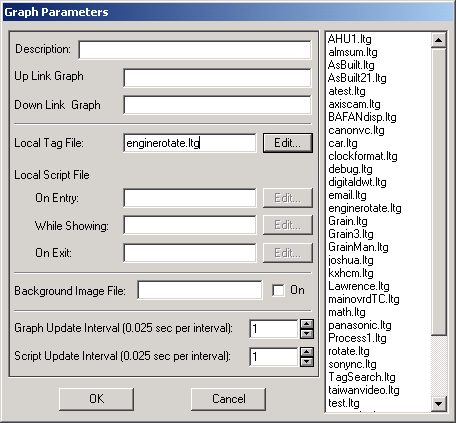Select TagSearch.ltg in the list
This screenshot has width=456, height=423.
(x=362, y=377)
